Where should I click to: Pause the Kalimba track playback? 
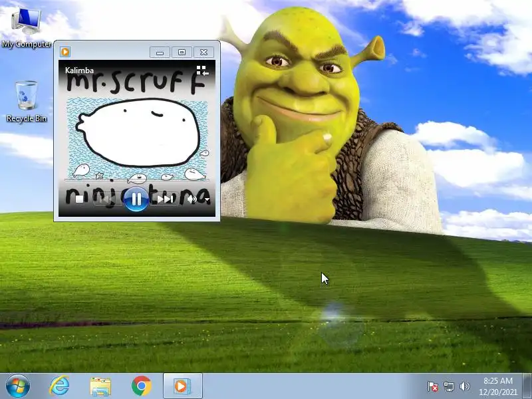[x=136, y=199]
